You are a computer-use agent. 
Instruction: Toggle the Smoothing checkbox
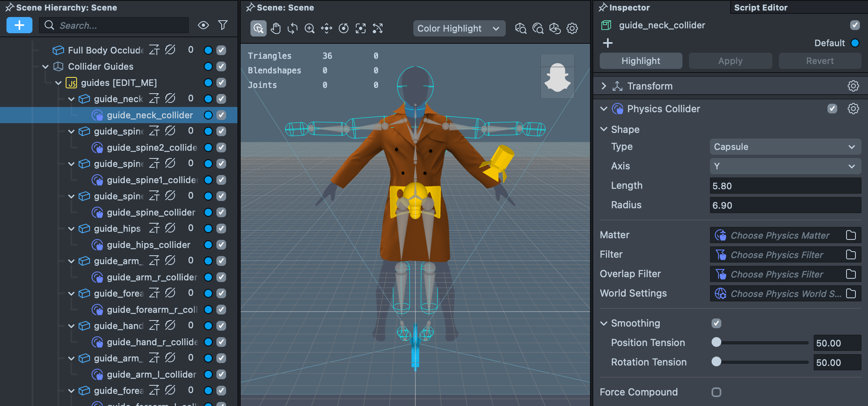[x=716, y=323]
